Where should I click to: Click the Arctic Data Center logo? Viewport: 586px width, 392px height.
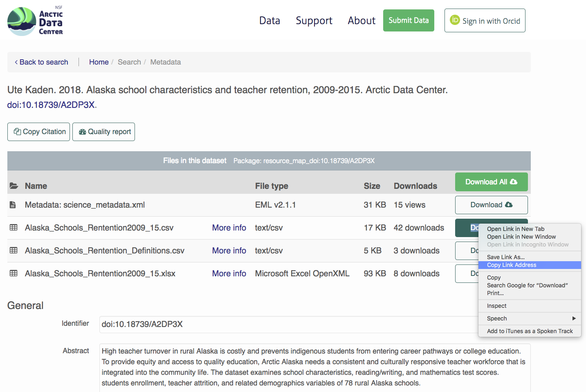(35, 21)
